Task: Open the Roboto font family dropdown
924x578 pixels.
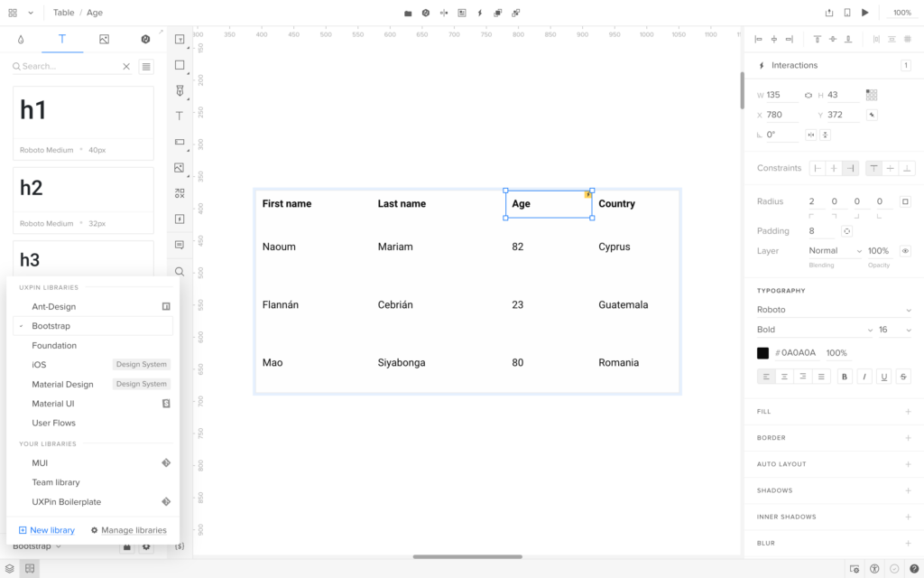Action: (x=834, y=310)
